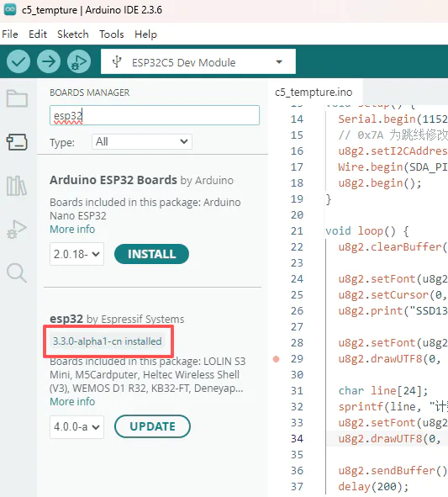Open the Debug panel in sidebar
The height and width of the screenshot is (497, 448).
[x=17, y=230]
